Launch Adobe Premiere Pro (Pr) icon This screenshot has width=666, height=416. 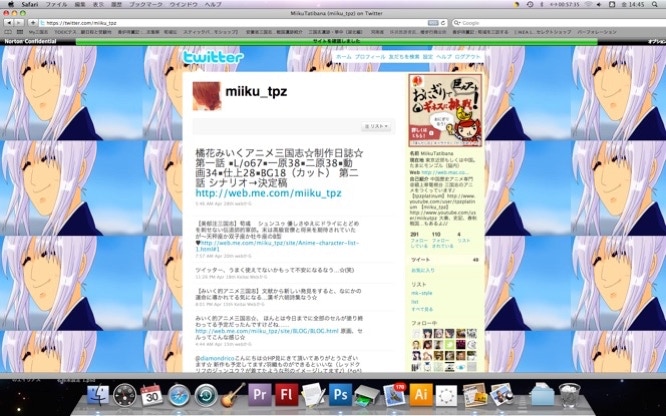click(x=260, y=395)
